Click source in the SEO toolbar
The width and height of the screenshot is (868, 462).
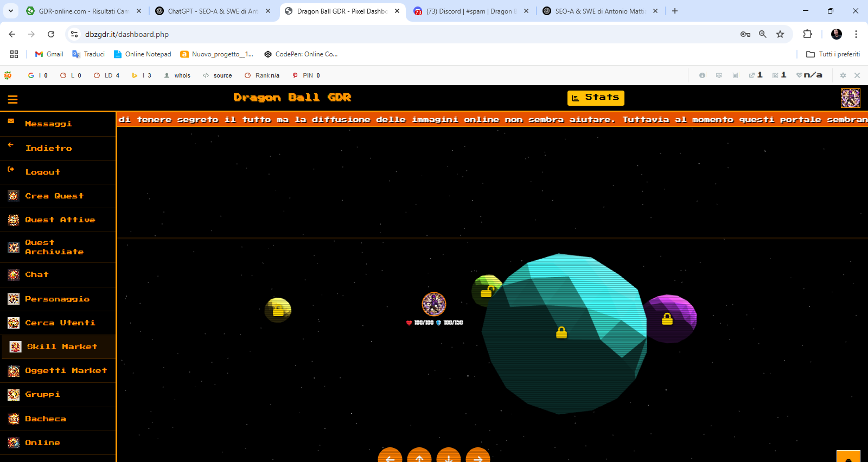[x=218, y=75]
